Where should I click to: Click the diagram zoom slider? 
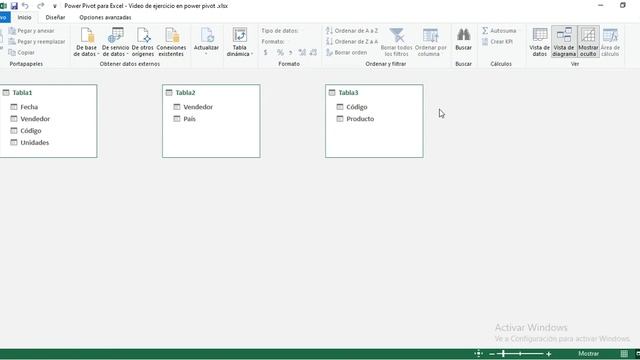pos(520,354)
